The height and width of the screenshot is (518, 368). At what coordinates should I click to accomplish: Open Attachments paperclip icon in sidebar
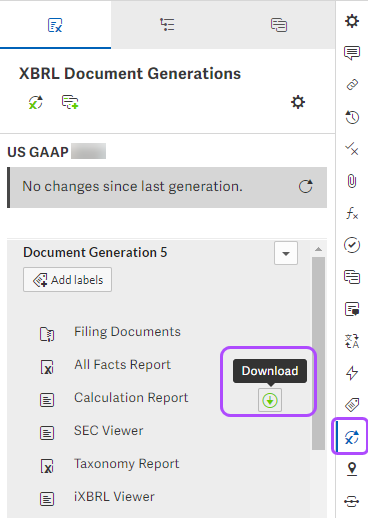(352, 181)
